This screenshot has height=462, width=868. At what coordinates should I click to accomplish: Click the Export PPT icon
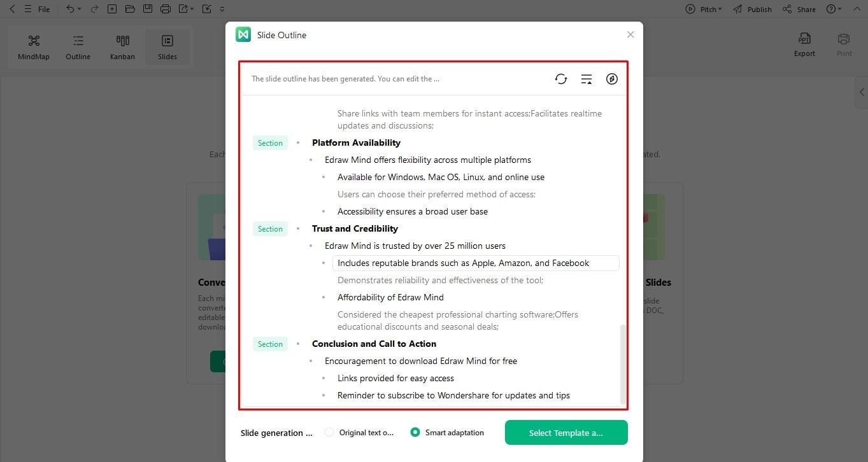click(x=804, y=45)
